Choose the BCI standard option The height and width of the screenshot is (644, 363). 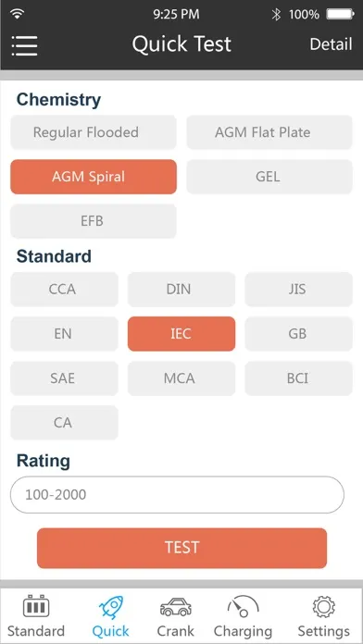point(298,378)
